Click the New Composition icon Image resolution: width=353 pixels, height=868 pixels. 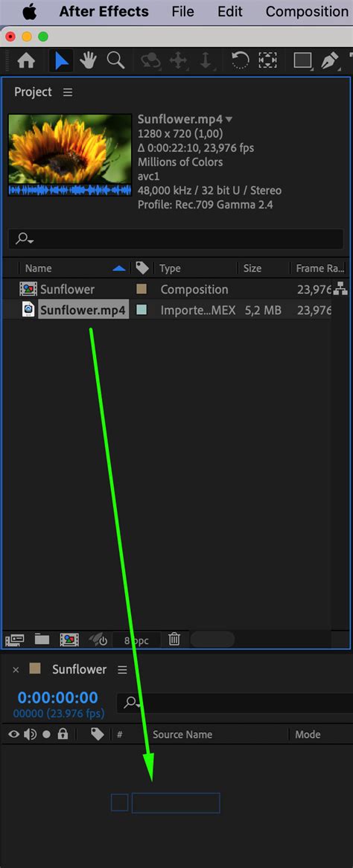point(69,639)
